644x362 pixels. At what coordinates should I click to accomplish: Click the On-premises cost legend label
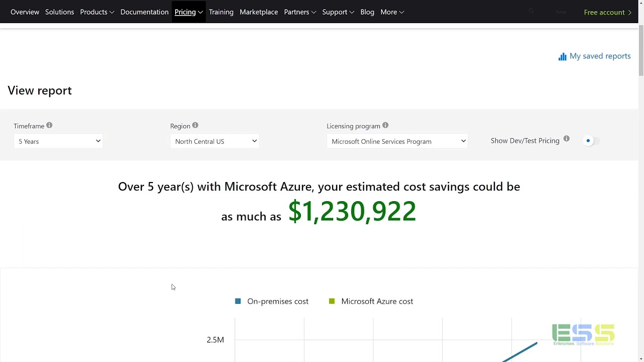pyautogui.click(x=278, y=301)
